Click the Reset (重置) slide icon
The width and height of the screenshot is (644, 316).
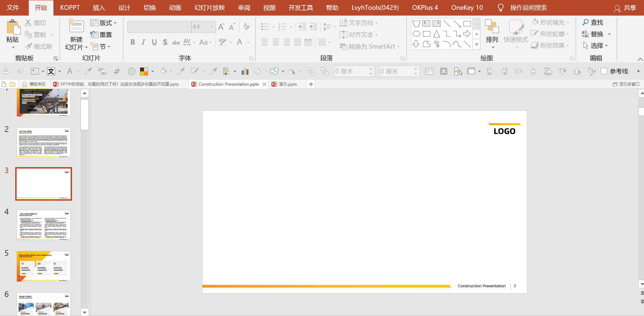point(94,35)
